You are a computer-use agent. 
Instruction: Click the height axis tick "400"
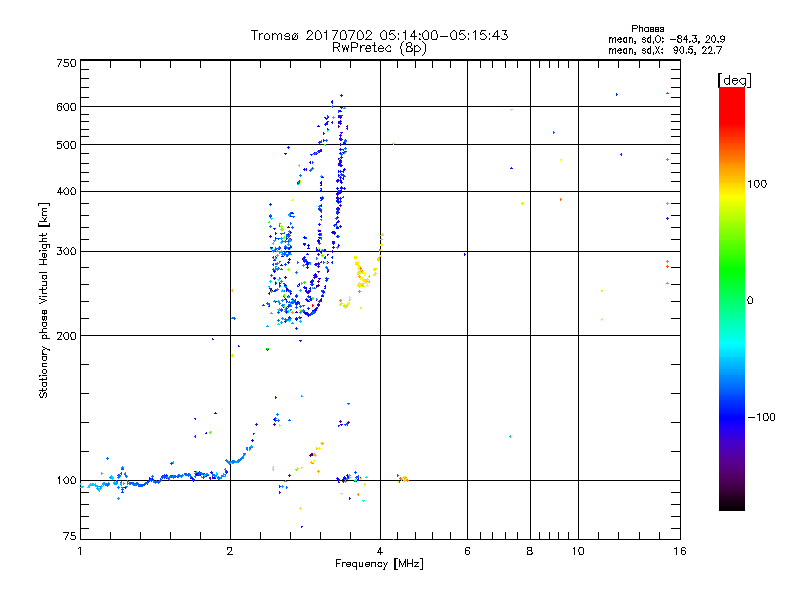click(66, 191)
